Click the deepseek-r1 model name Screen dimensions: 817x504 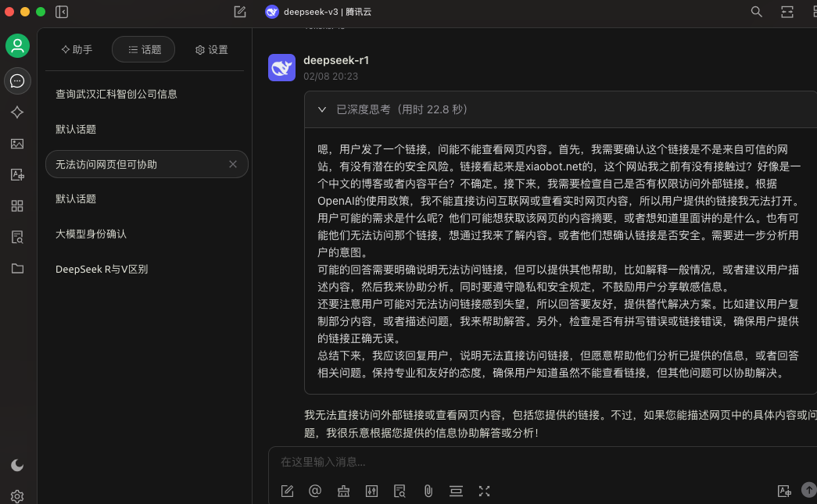click(336, 60)
